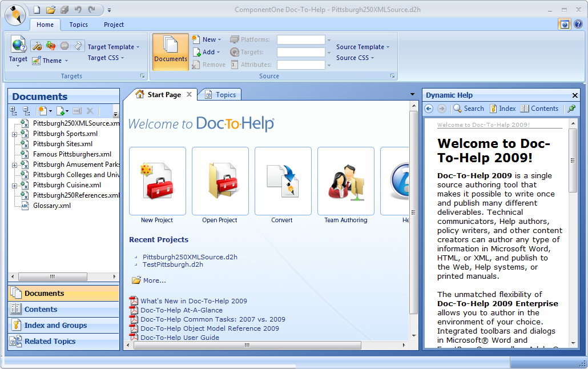The width and height of the screenshot is (588, 369).
Task: Open the Contents navigation pane
Action: 63,310
